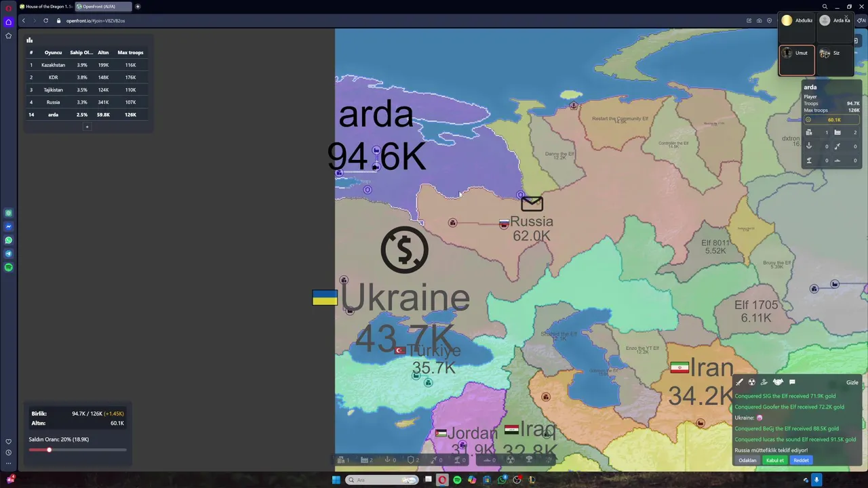Click the Iran label on the map

[x=712, y=368]
